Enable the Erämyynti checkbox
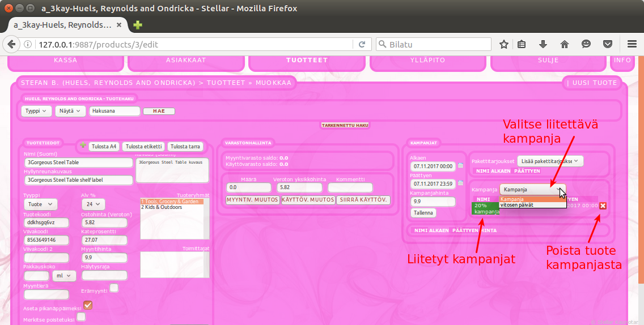 (x=114, y=288)
